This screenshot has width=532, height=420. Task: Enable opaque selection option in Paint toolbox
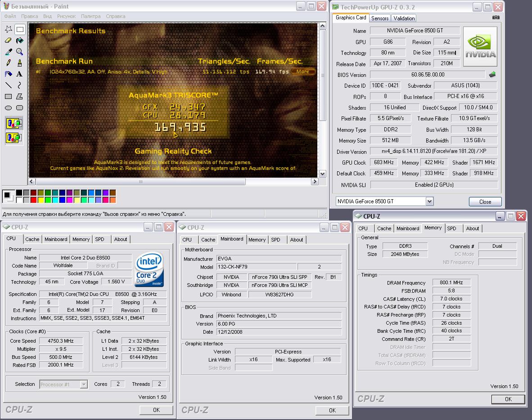click(14, 123)
